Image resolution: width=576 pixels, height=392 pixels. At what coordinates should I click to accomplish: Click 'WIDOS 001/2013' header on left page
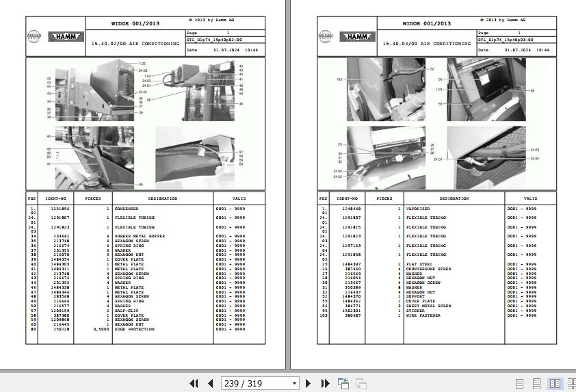coord(135,23)
